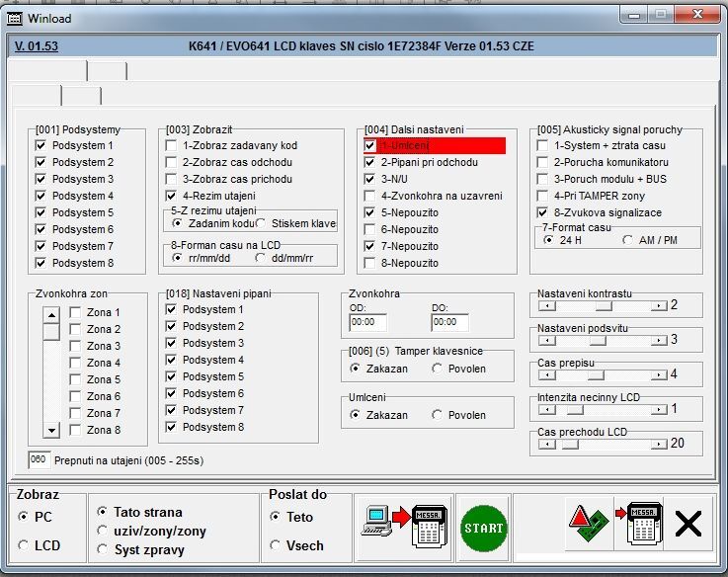Screen dimensions: 728x577
Task: Click the Nastaveni podsvitu slider thumb
Action: point(597,340)
